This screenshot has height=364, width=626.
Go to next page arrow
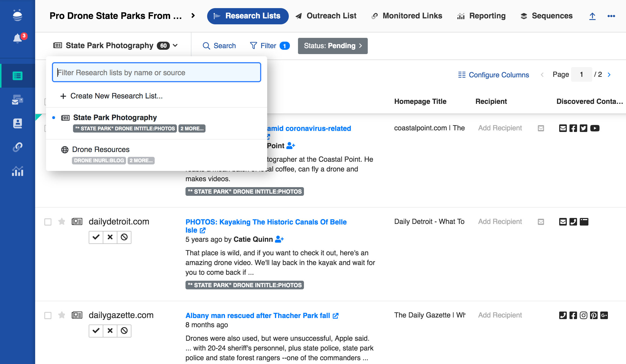tap(609, 75)
